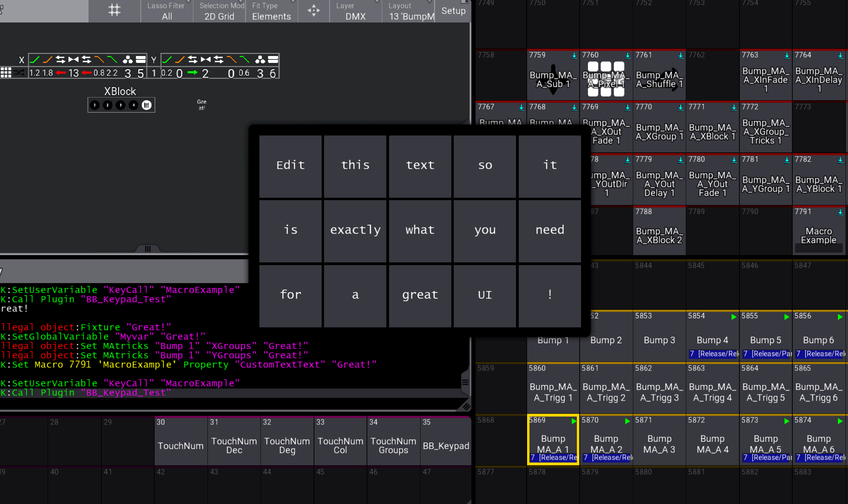Click the calculator icon under XBlock
This screenshot has height=504, width=848.
pyautogui.click(x=147, y=105)
